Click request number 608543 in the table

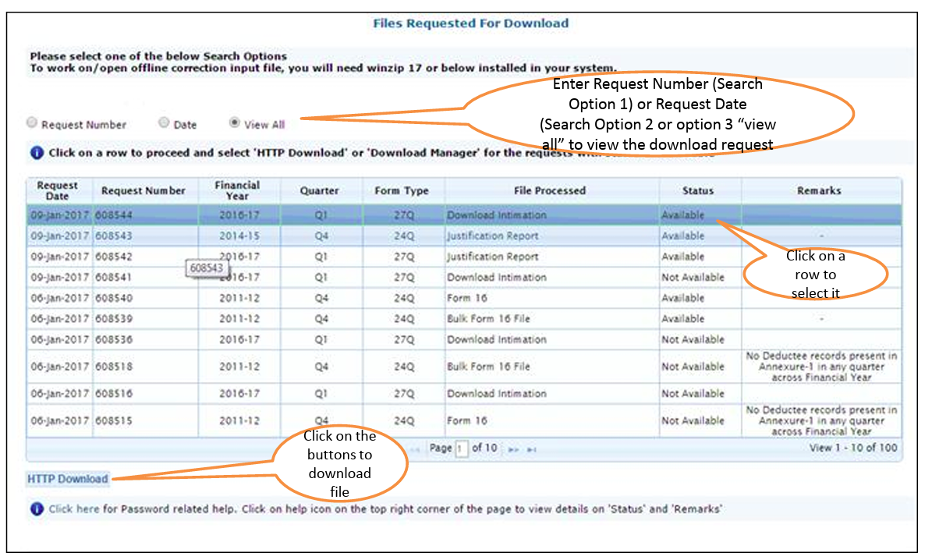[114, 236]
